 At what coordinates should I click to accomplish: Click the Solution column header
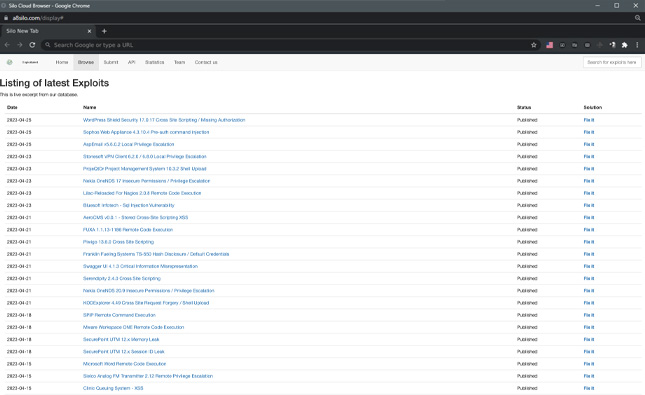pyautogui.click(x=593, y=107)
